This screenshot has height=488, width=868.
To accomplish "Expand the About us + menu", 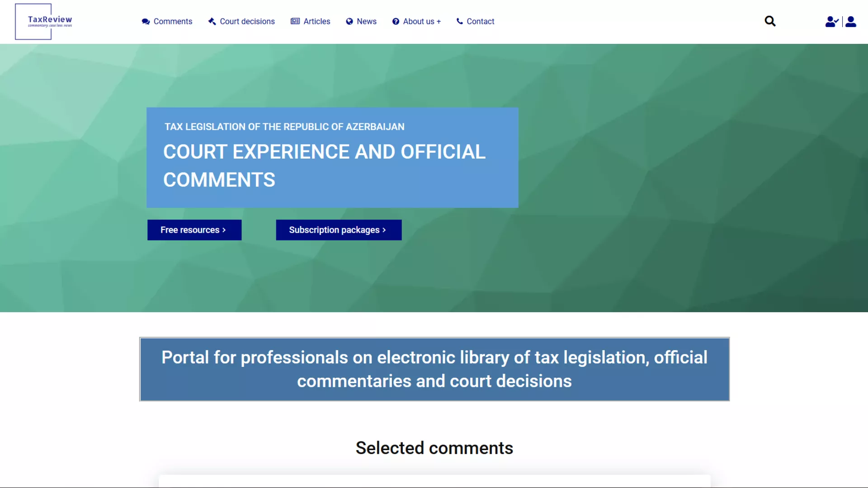I will pyautogui.click(x=422, y=22).
